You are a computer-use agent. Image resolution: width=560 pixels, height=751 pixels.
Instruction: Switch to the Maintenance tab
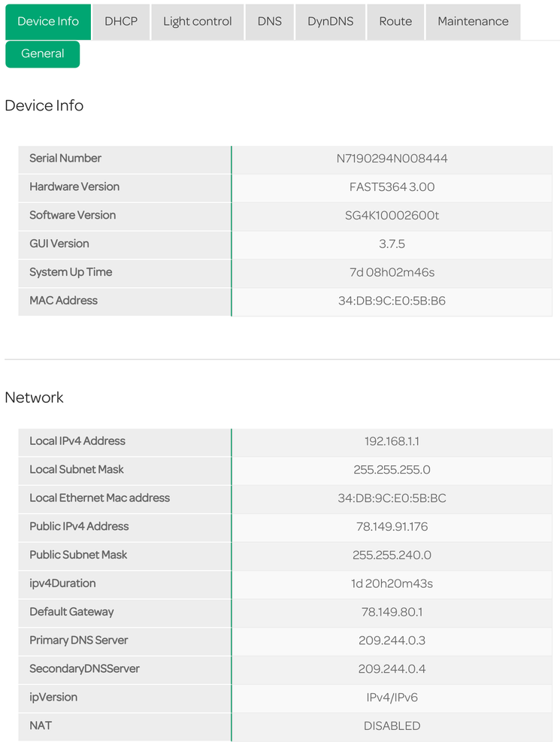[473, 22]
